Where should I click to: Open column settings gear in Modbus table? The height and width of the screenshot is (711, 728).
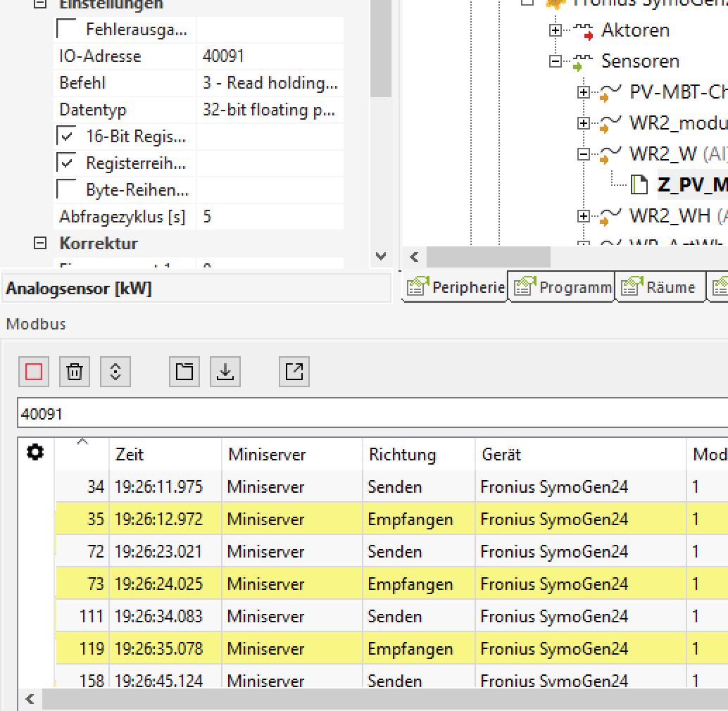point(35,452)
